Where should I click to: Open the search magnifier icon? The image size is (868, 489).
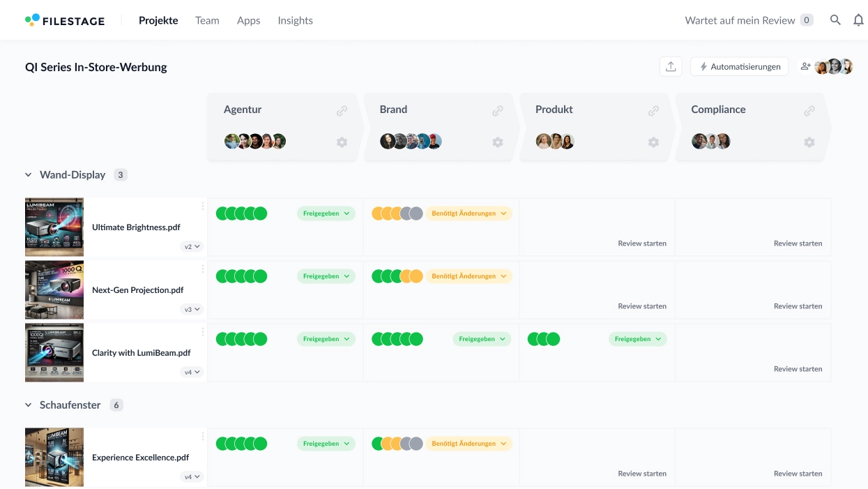(835, 20)
